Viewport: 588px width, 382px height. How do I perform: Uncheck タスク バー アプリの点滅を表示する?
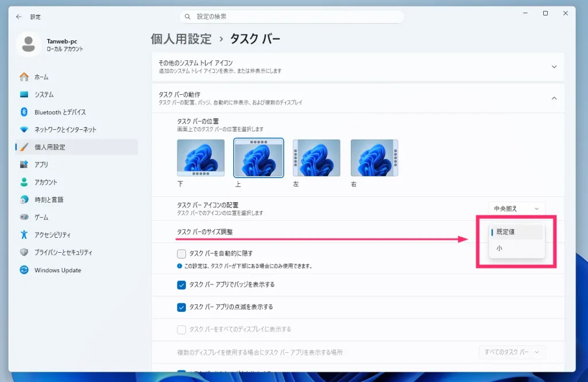click(x=181, y=307)
